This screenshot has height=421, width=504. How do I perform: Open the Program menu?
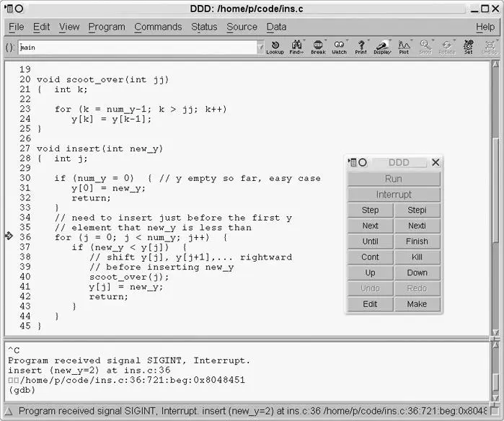[107, 27]
